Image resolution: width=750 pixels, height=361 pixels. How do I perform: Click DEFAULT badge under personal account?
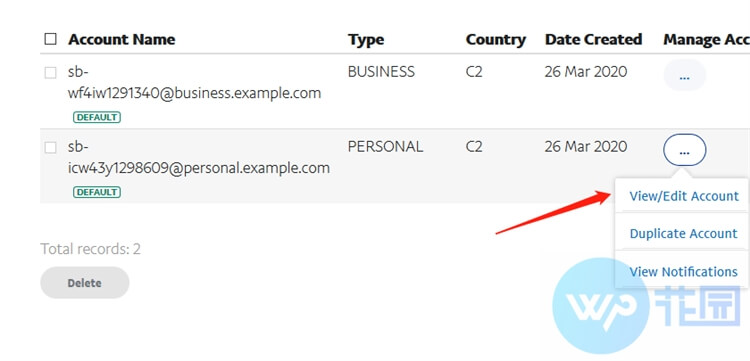click(97, 192)
